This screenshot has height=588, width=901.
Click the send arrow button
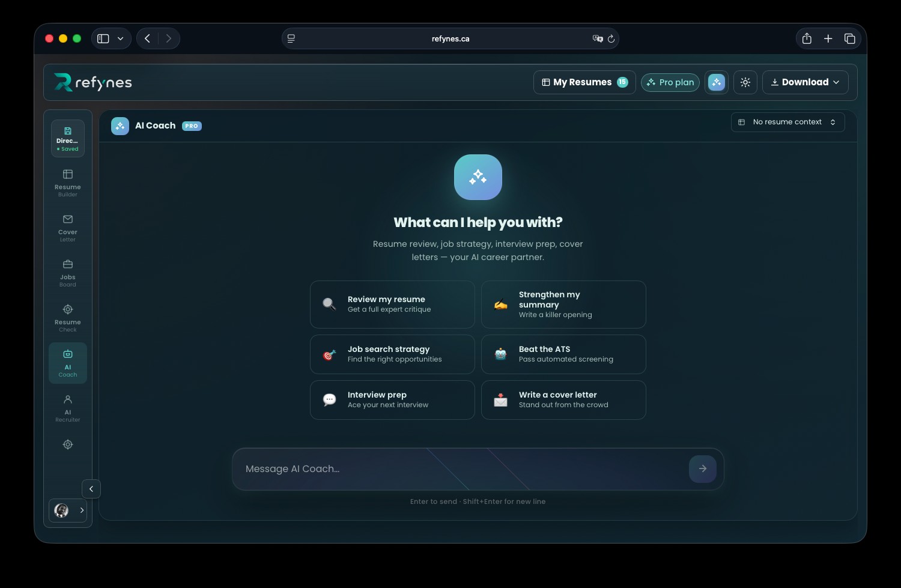[x=703, y=469]
